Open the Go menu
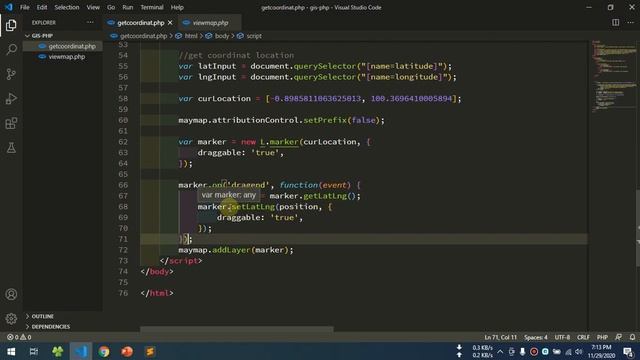 tap(111, 7)
